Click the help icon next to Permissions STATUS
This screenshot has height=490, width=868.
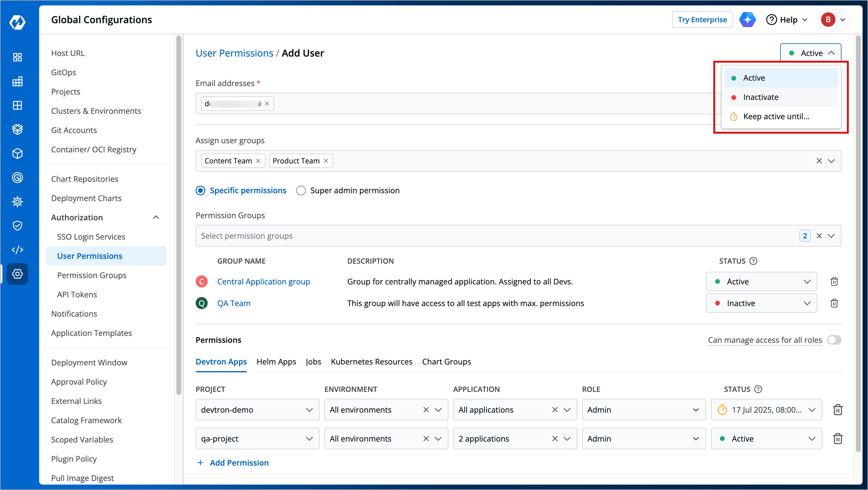pyautogui.click(x=758, y=389)
